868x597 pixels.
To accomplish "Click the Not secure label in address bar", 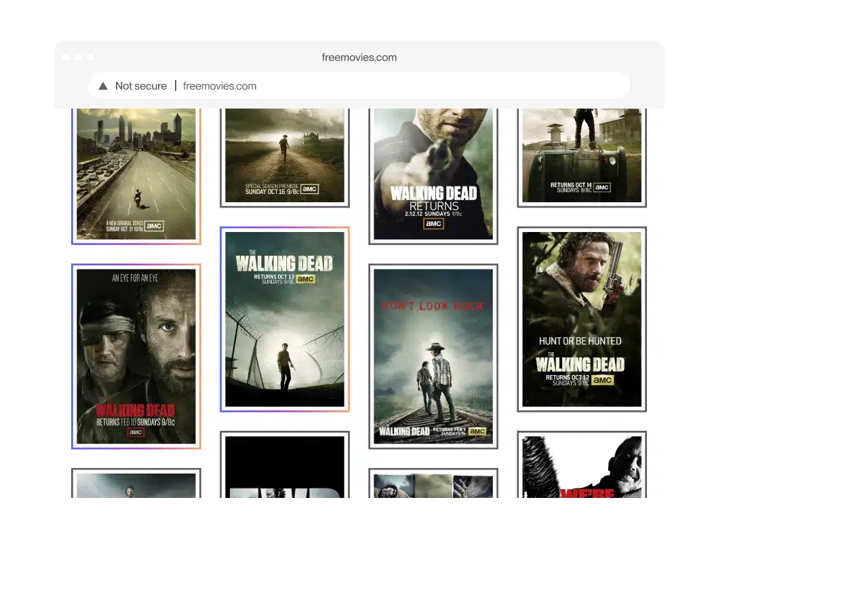I will (141, 86).
